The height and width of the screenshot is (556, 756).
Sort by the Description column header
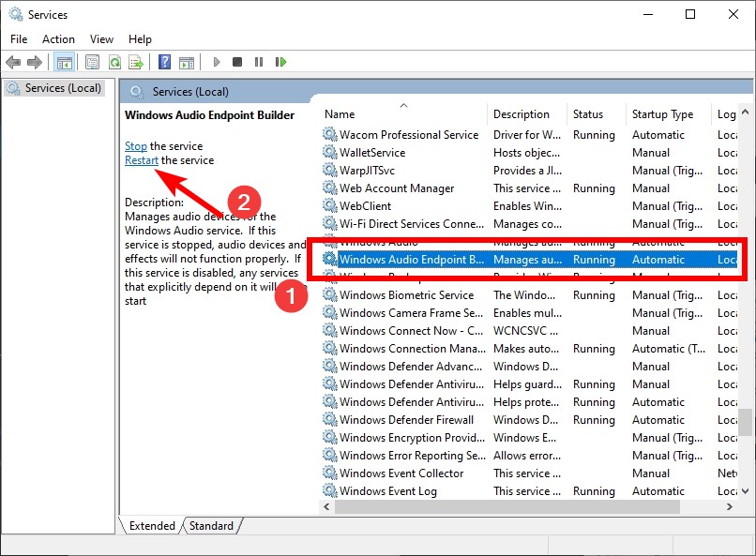526,114
